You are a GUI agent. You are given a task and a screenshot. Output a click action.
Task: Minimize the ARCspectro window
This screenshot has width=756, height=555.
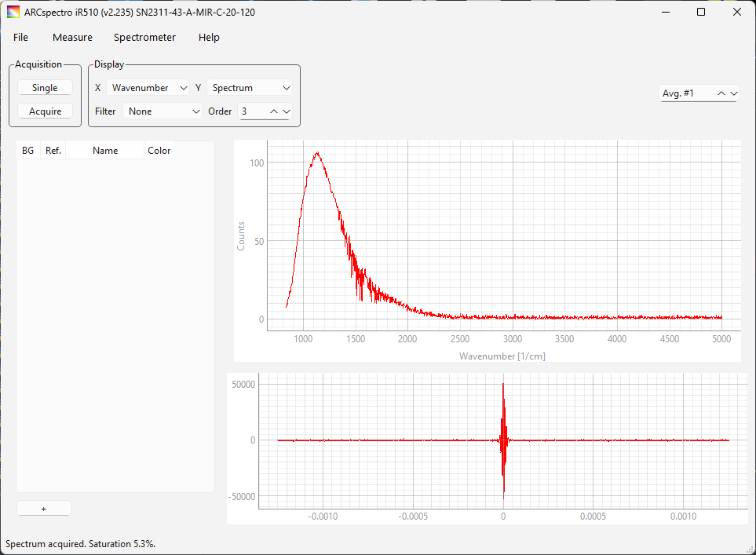(x=665, y=13)
